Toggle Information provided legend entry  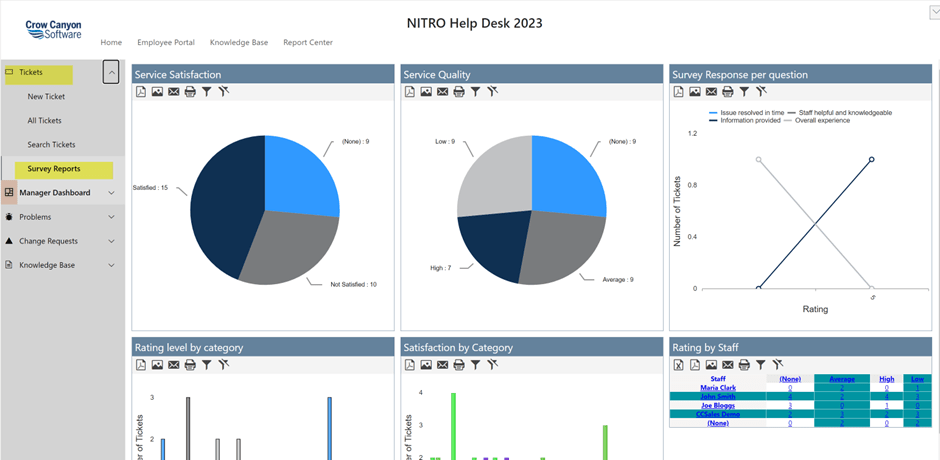[x=745, y=121]
